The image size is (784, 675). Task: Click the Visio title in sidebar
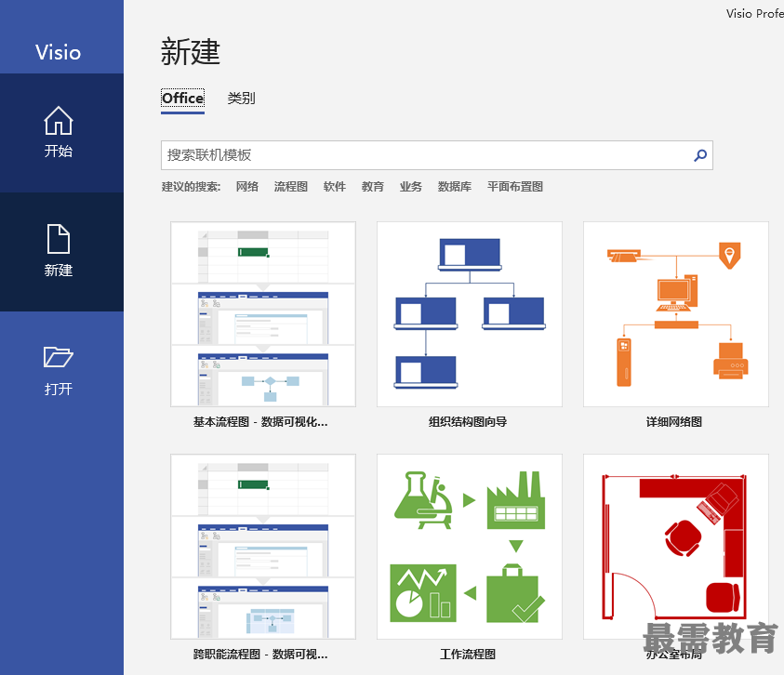58,52
